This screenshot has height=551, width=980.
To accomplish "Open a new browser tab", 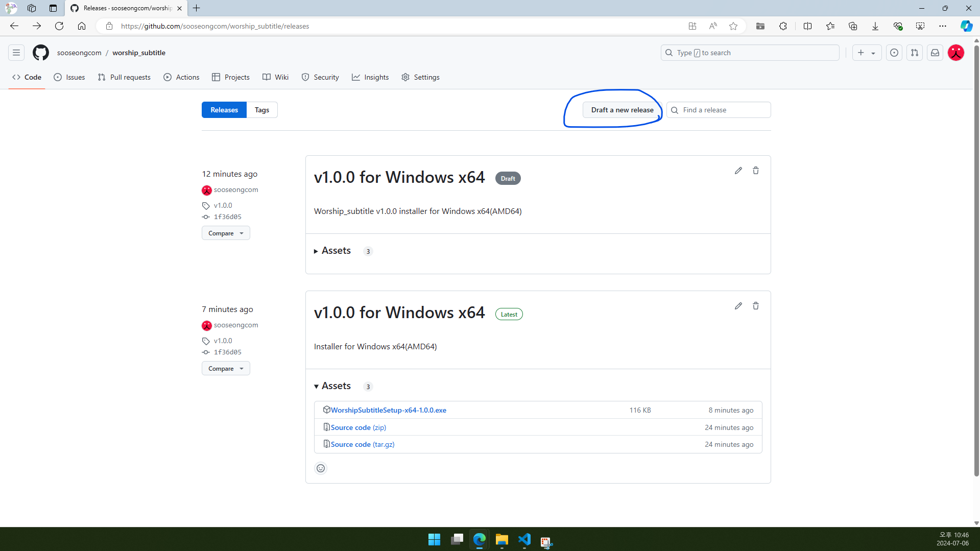I will click(197, 8).
